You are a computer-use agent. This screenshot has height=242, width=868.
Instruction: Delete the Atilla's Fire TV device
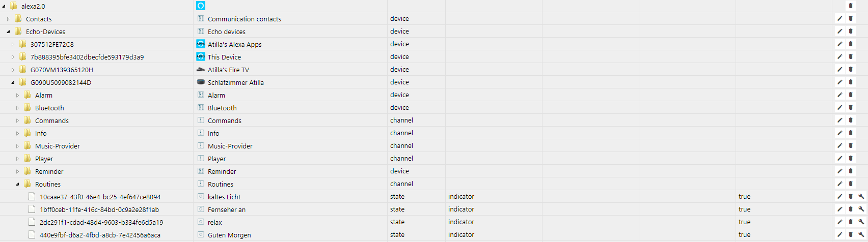[x=851, y=70]
